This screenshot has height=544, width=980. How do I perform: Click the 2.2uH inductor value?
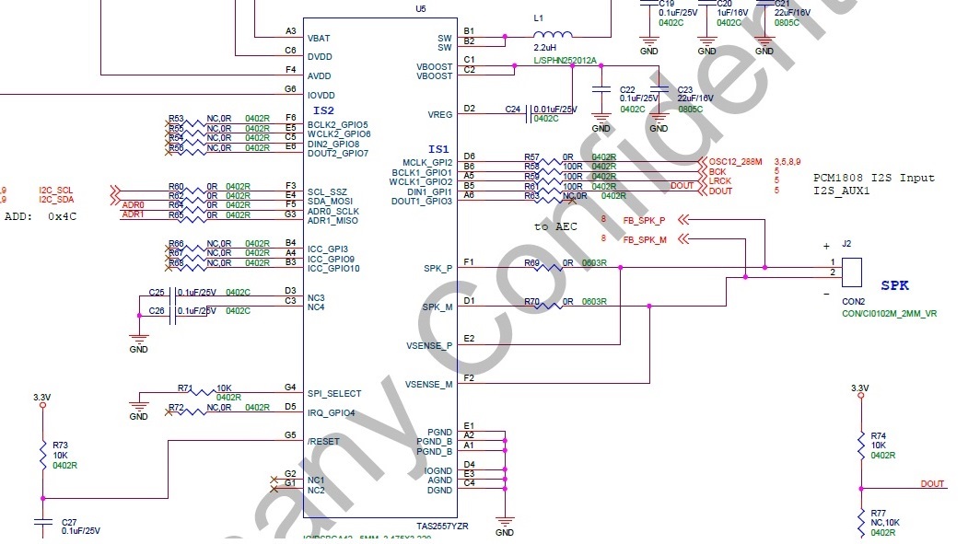click(545, 48)
